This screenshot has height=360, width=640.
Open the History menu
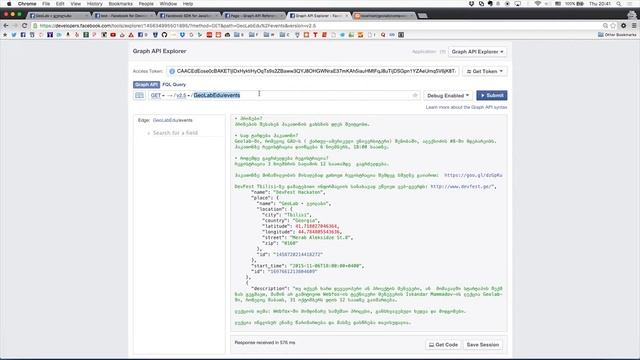94,4
